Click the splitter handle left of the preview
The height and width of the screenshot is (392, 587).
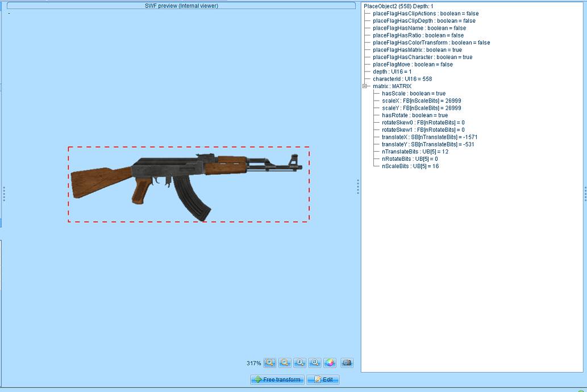[4, 194]
